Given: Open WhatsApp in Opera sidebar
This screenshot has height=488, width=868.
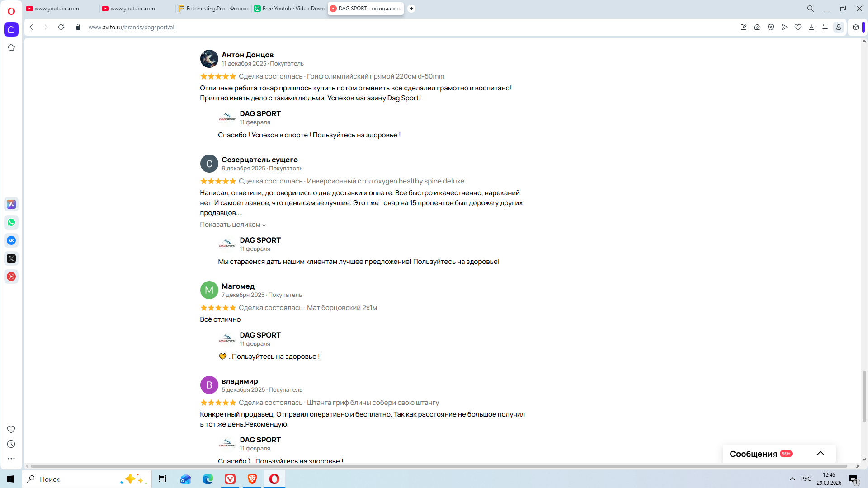Looking at the screenshot, I should coord(11,222).
